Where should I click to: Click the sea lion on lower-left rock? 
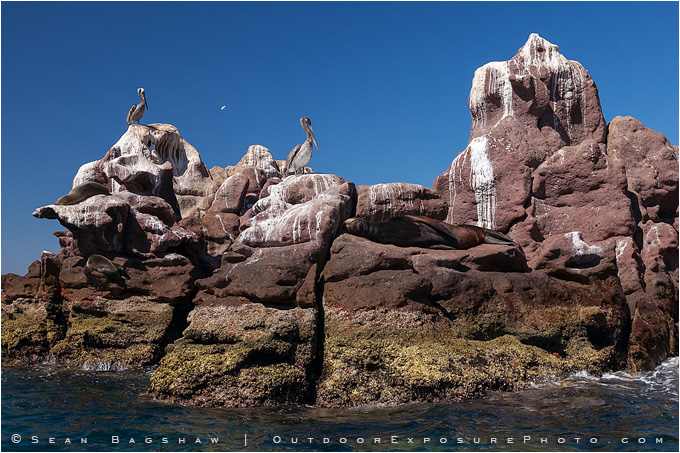coord(101,268)
